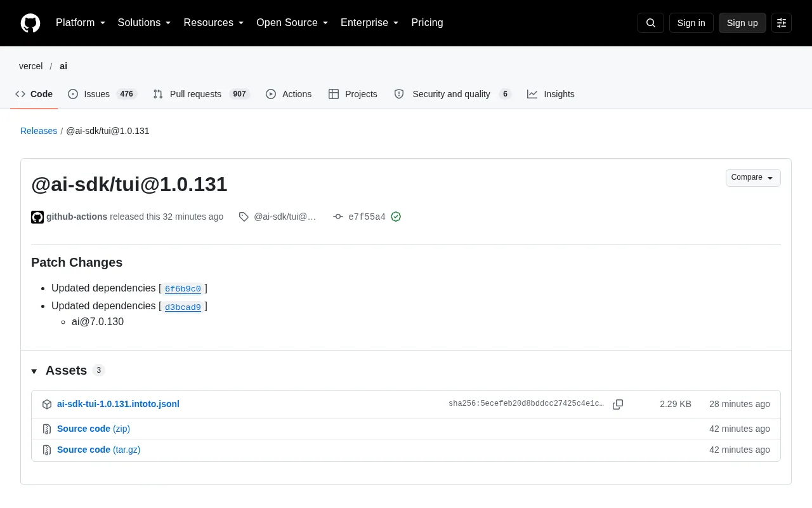Expand the Enterprise menu
This screenshot has height=508, width=812.
[370, 23]
